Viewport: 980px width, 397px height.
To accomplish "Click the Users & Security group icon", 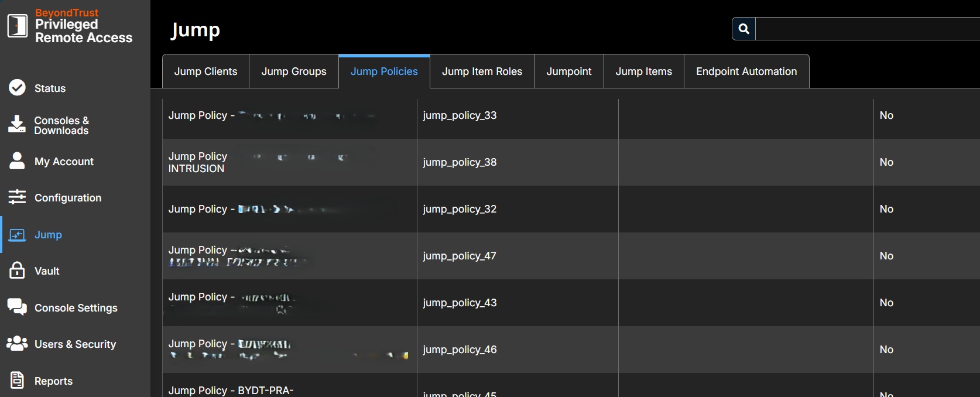I will 17,344.
